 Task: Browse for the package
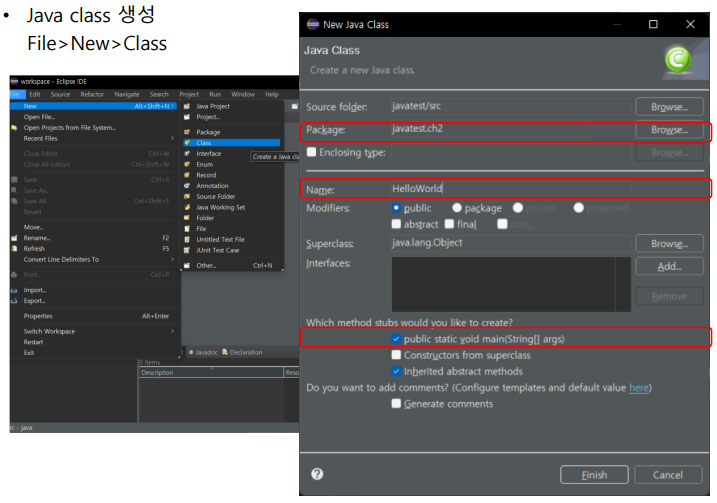669,129
